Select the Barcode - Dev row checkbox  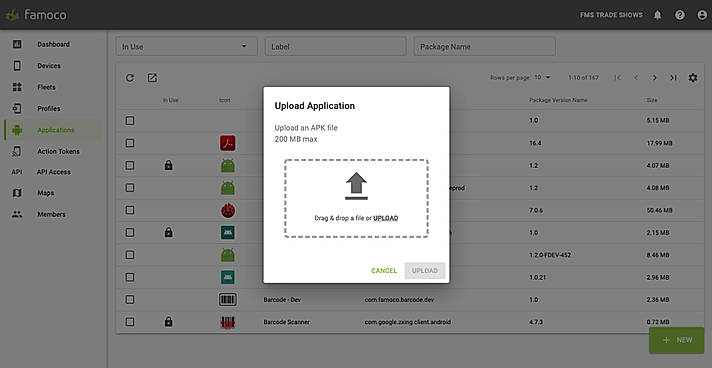[130, 299]
